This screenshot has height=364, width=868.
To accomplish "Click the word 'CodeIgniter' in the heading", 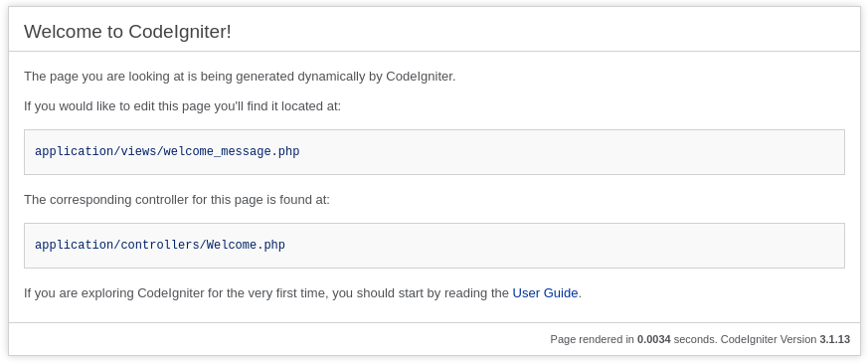I will pyautogui.click(x=177, y=32).
